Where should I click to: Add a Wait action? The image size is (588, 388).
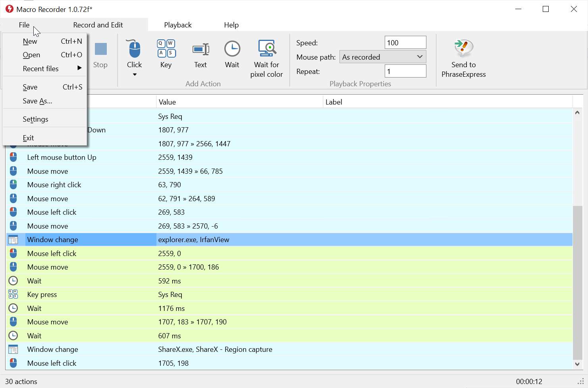[x=232, y=54]
